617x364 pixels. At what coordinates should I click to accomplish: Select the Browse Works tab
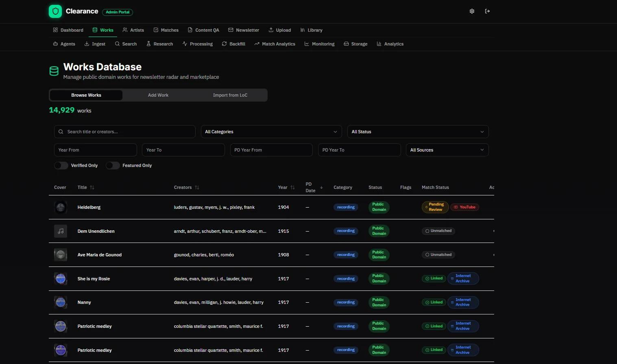tap(86, 95)
